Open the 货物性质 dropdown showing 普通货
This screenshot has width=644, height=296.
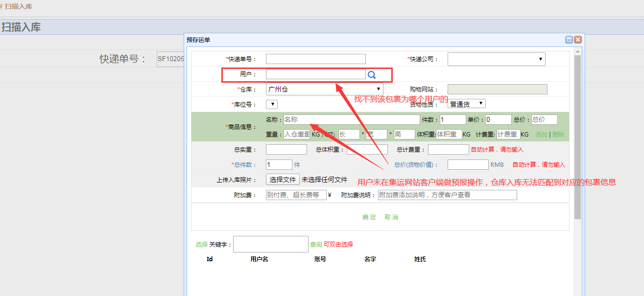coord(467,104)
